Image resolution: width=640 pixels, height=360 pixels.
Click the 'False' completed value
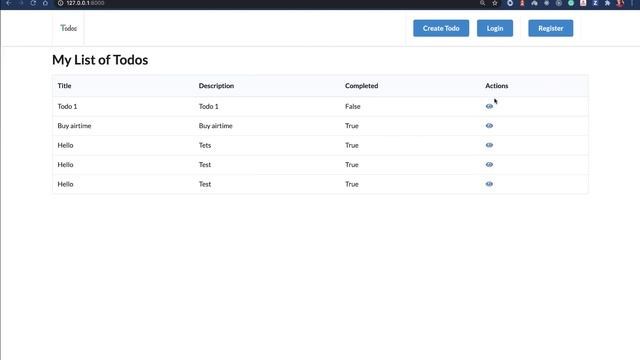[x=353, y=106]
